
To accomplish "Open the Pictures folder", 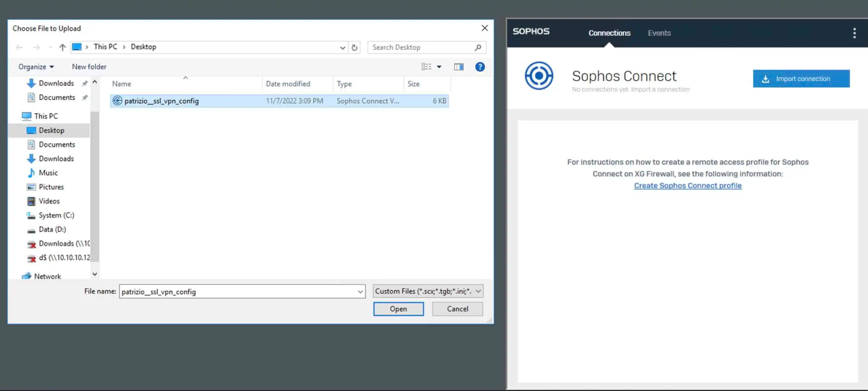I will pos(51,186).
